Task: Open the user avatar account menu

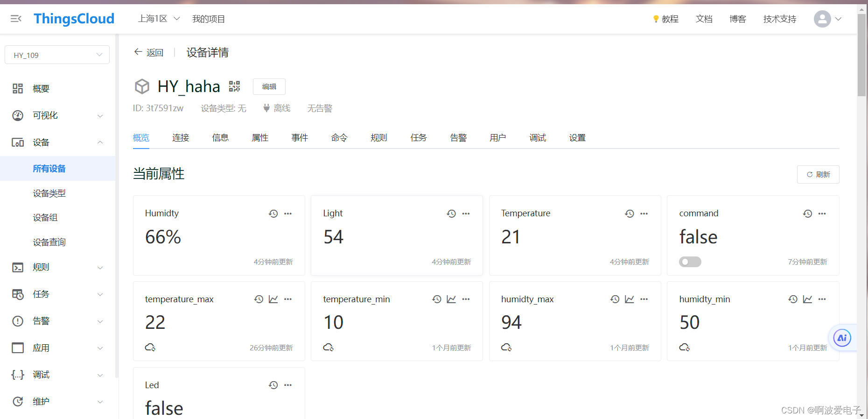Action: tap(827, 19)
